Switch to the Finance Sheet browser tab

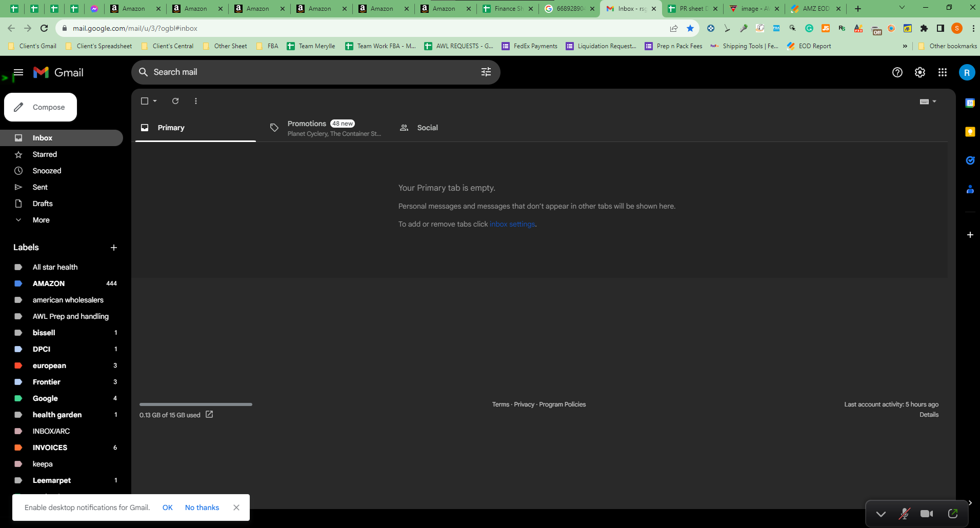pos(508,9)
